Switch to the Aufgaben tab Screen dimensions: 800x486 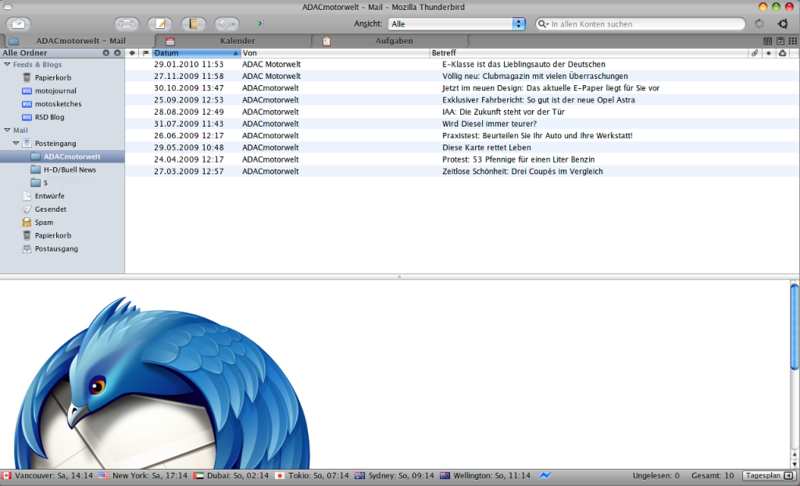394,41
